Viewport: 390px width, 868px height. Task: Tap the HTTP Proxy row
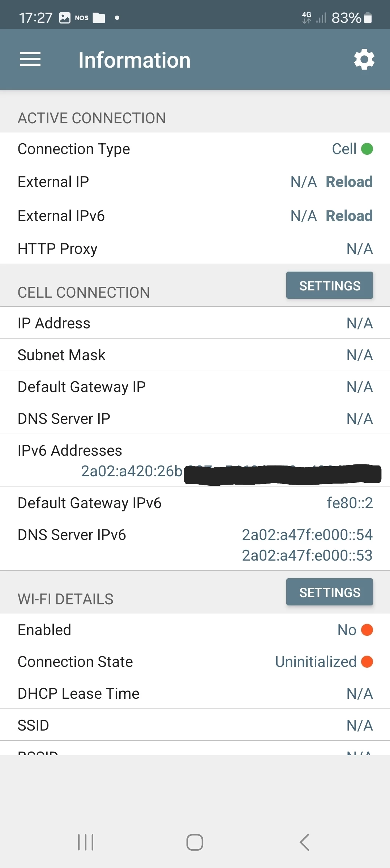195,248
